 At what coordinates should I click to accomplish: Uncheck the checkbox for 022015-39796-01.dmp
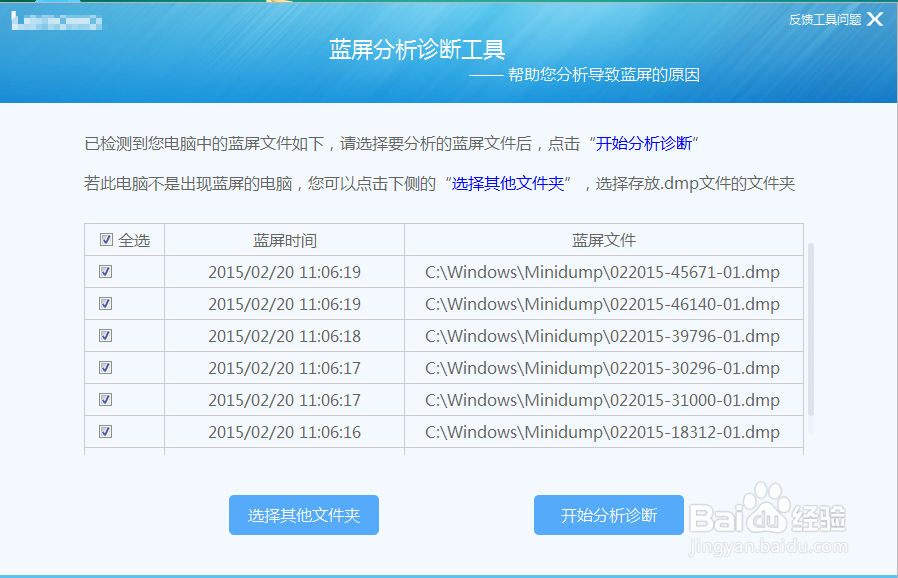[105, 335]
